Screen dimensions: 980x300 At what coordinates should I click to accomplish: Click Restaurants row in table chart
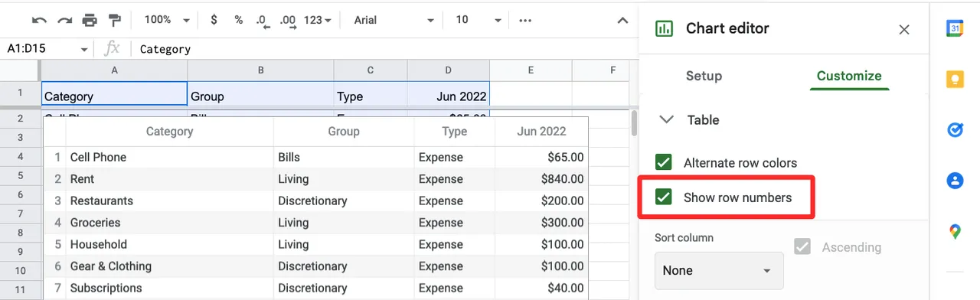[315, 201]
